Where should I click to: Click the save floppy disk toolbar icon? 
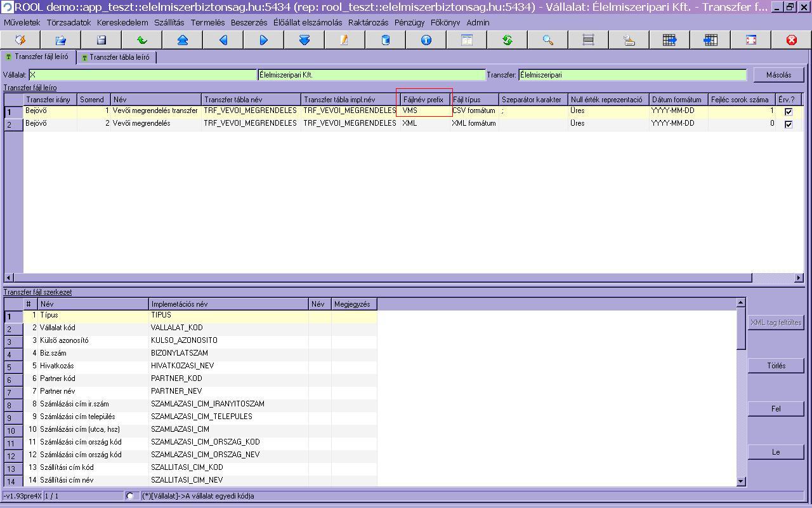pyautogui.click(x=101, y=40)
